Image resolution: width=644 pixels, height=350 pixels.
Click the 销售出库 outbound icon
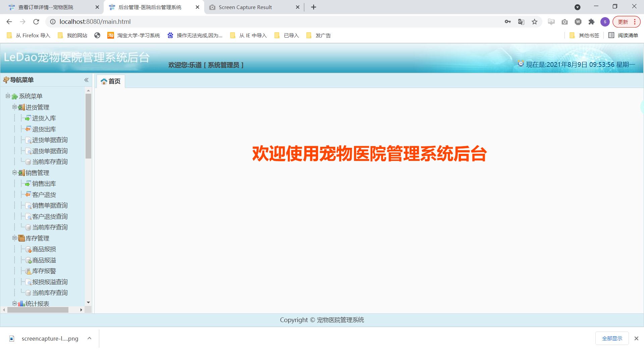[28, 183]
